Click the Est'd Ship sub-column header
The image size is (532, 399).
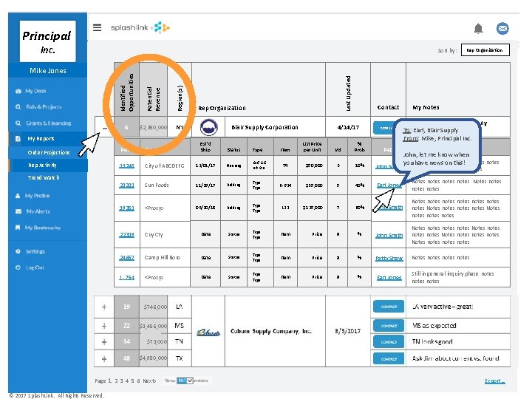(x=205, y=146)
